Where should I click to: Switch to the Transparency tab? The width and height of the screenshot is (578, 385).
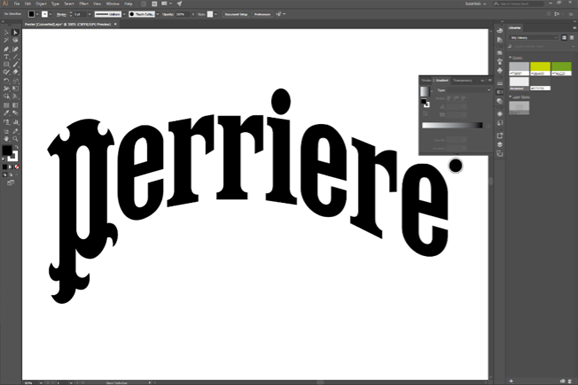tap(463, 80)
